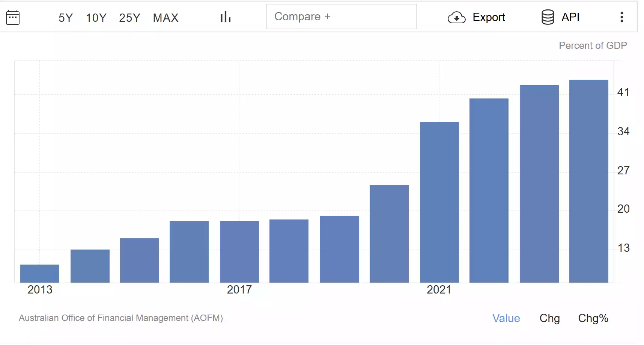Image resolution: width=644 pixels, height=345 pixels.
Task: Click the API database icon
Action: [548, 17]
